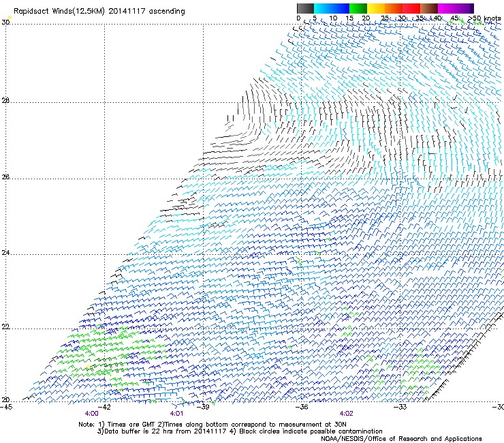Click the legend tick label 40
Screen dimensions: 504x443
437,18
